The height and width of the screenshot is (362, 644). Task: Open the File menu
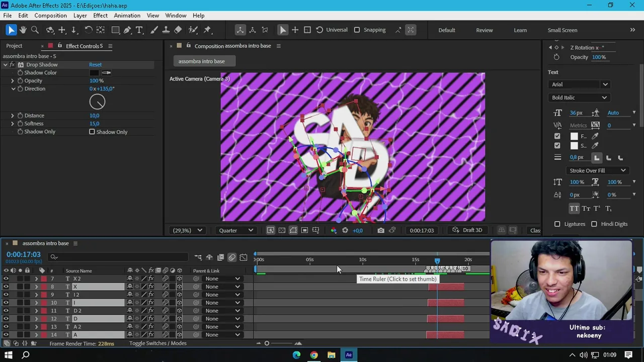point(8,16)
